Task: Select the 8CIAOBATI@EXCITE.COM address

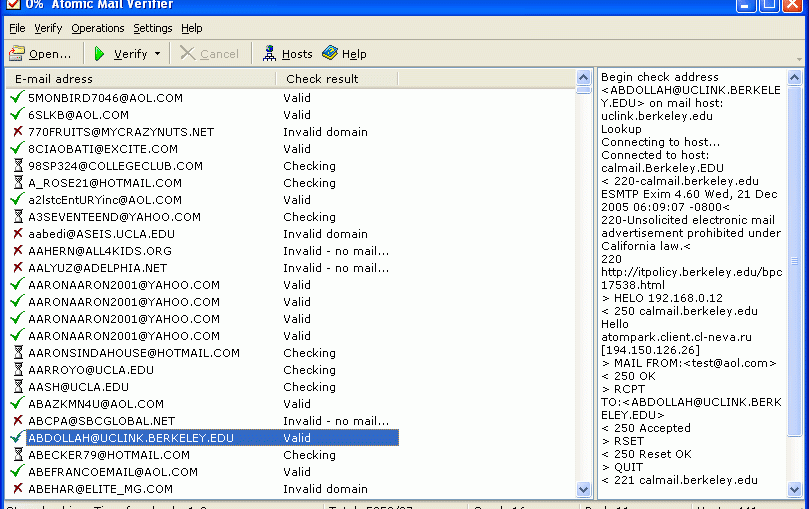Action: (103, 149)
